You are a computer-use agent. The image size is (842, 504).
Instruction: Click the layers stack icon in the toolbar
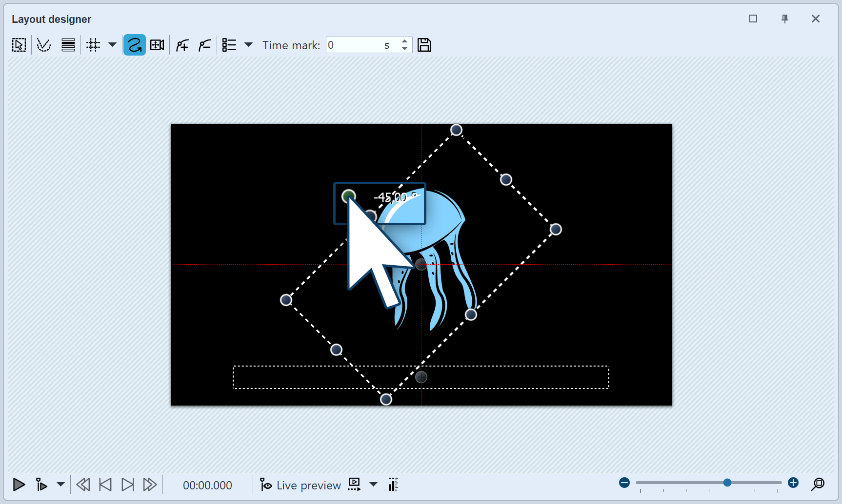coord(68,44)
